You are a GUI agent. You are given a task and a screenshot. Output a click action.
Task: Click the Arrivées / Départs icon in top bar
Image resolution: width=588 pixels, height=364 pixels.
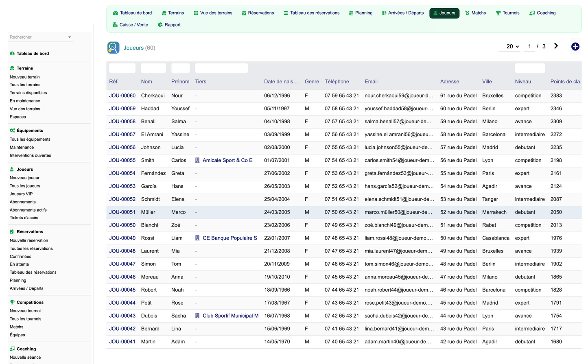coord(384,13)
